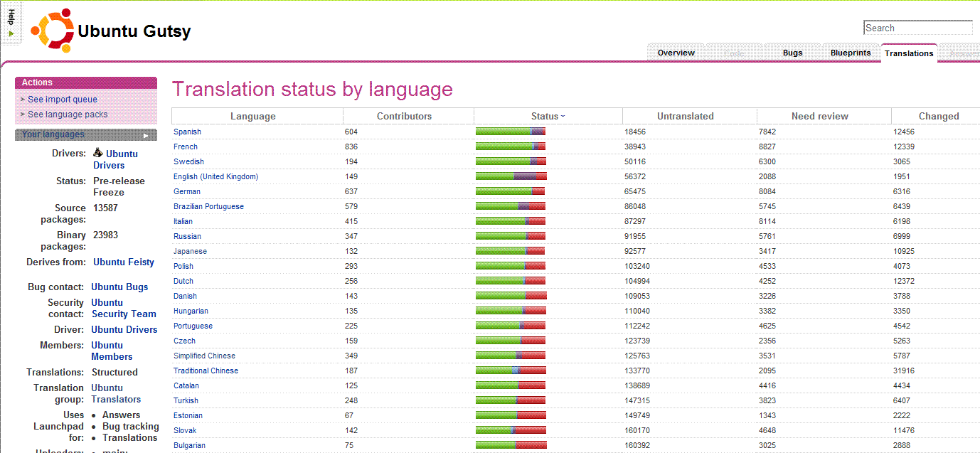Open the Spanish language link
This screenshot has height=453, width=980.
coord(187,132)
